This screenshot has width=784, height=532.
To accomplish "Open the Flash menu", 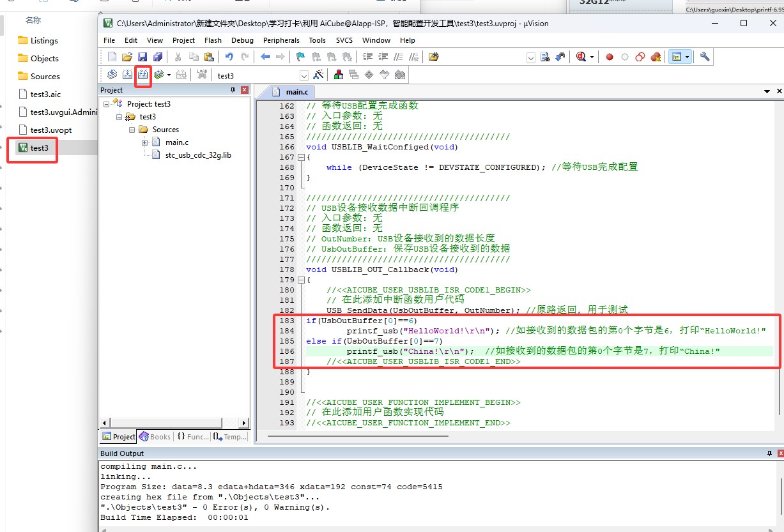I will (x=213, y=40).
